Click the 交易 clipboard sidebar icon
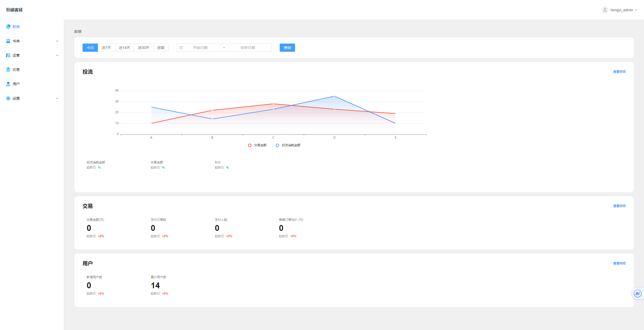644x330 pixels. tap(8, 70)
